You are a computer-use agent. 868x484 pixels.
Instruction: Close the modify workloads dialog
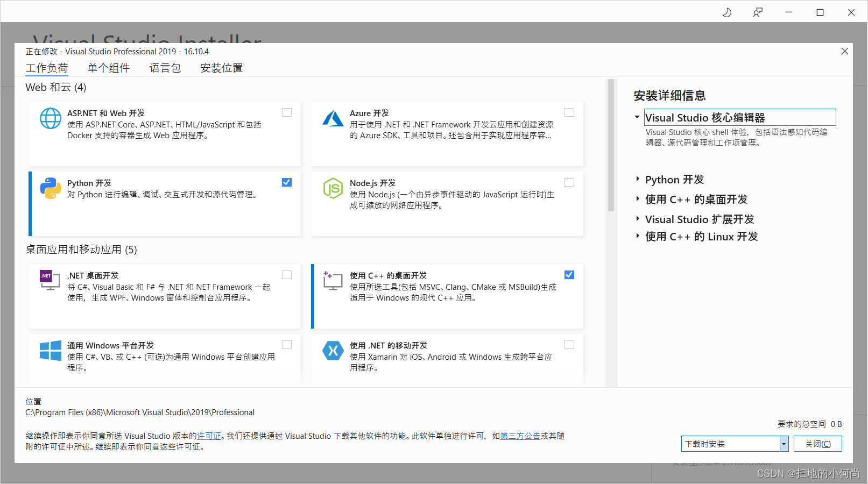(x=845, y=51)
